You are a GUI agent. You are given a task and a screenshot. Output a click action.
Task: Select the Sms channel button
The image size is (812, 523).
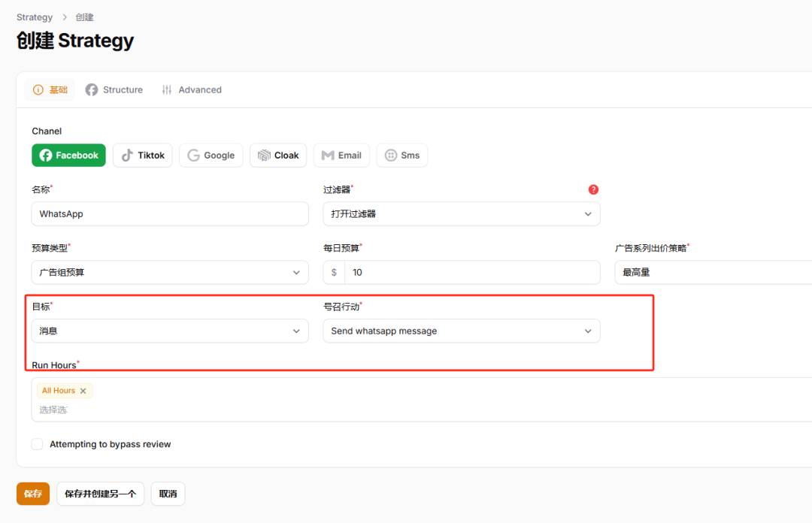[401, 156]
